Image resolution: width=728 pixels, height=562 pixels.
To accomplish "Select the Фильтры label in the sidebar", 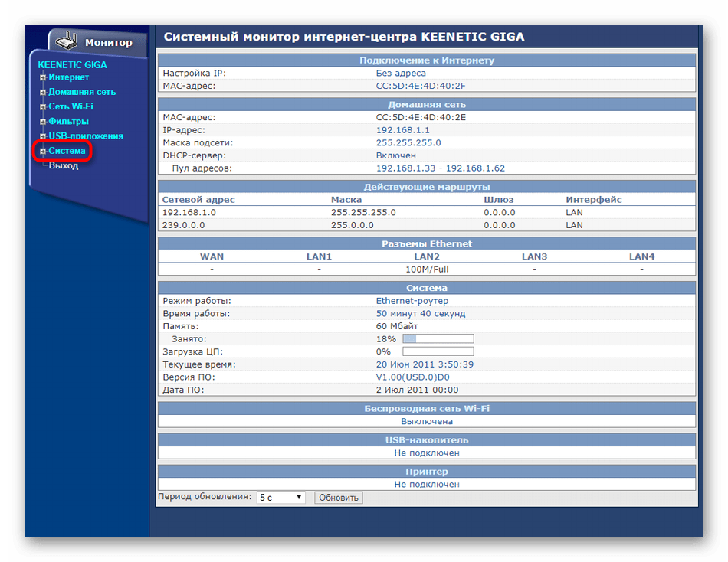I will click(x=68, y=121).
